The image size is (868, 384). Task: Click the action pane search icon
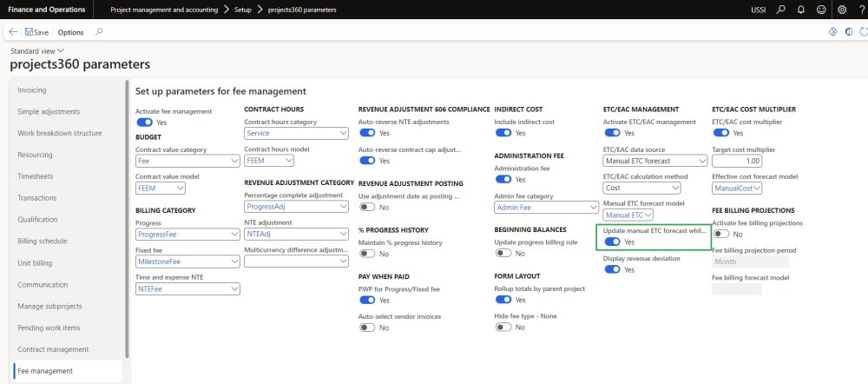pyautogui.click(x=99, y=32)
